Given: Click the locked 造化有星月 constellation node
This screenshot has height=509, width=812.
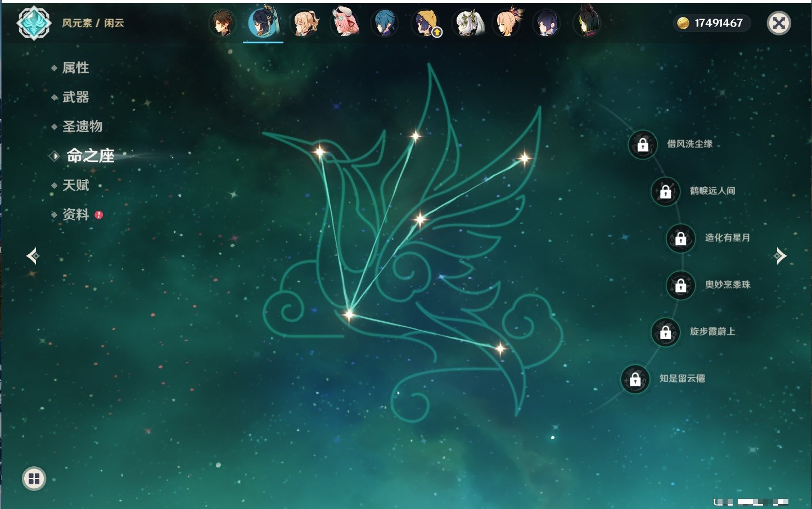Looking at the screenshot, I should tap(680, 238).
